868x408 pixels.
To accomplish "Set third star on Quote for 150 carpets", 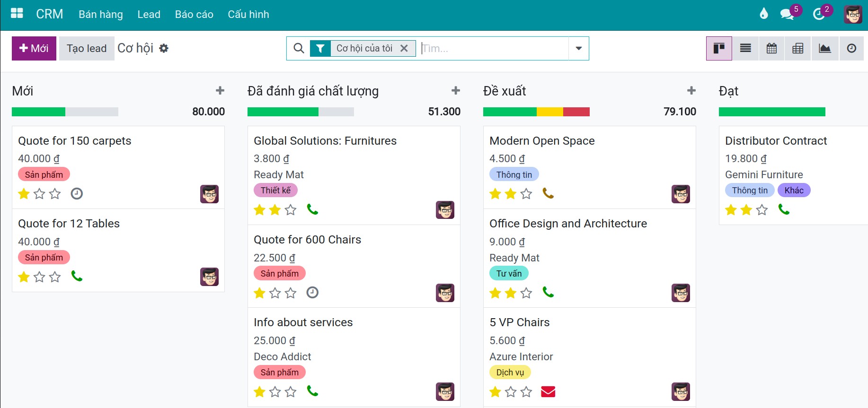I will pos(55,194).
